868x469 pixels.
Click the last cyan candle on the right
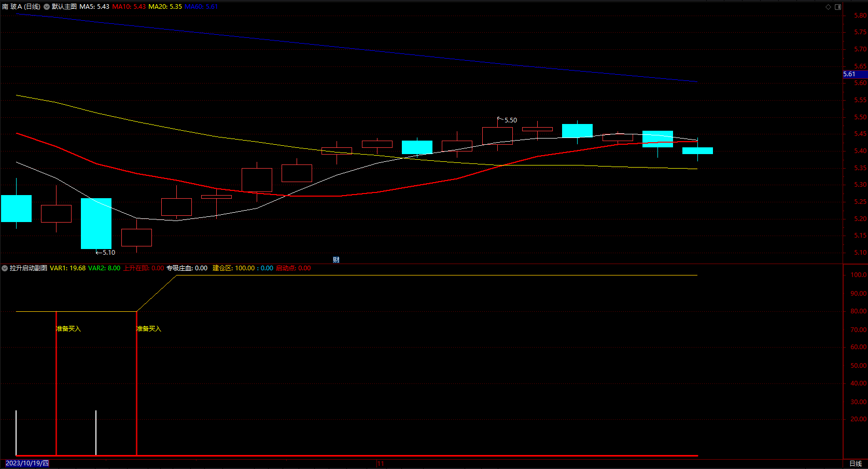[x=697, y=151]
